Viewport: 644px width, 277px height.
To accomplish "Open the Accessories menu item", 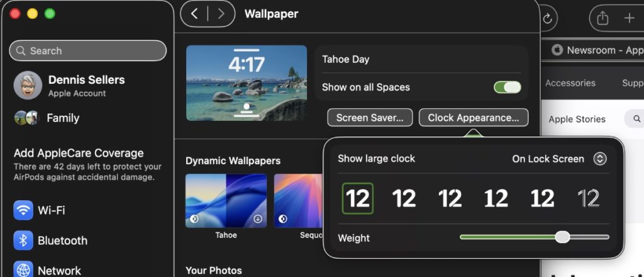I will click(x=570, y=83).
